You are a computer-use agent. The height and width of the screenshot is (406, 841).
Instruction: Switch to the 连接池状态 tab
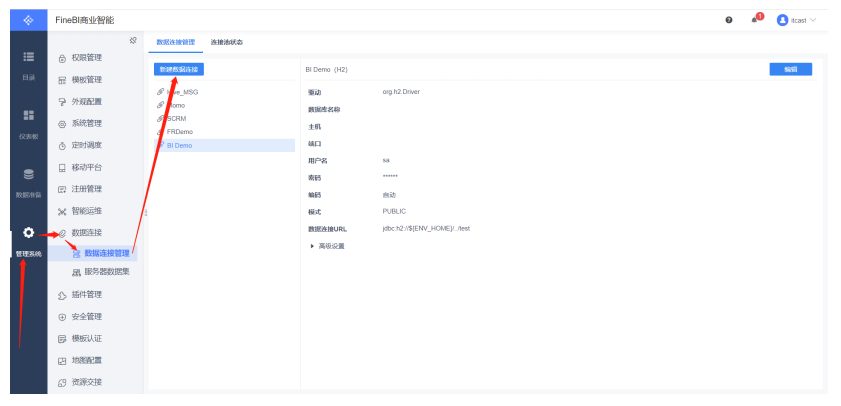(226, 42)
